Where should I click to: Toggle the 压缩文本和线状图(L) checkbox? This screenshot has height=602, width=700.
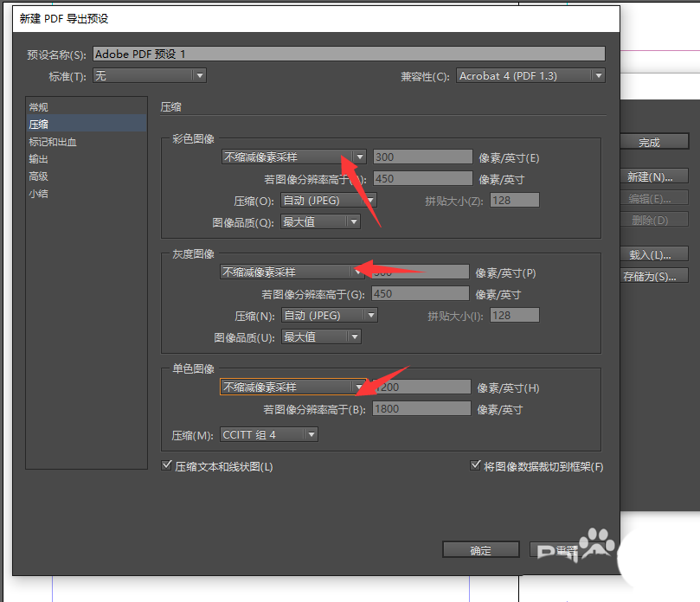click(166, 466)
